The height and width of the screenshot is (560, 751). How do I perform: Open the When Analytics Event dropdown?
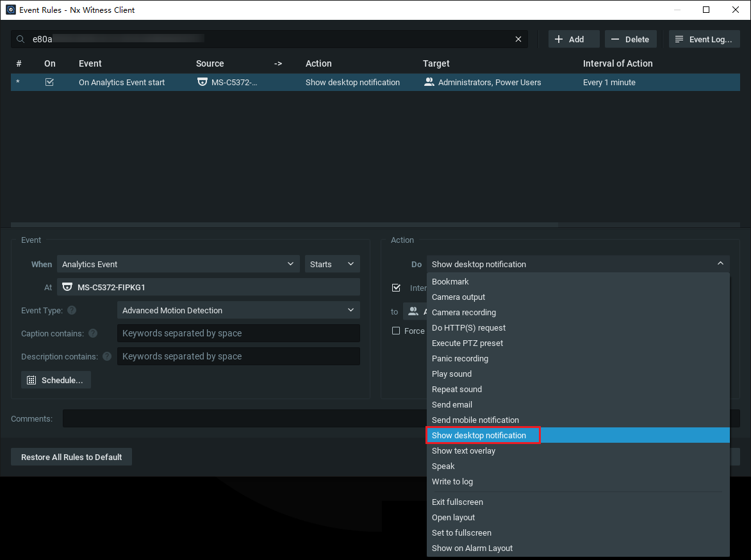coord(178,264)
